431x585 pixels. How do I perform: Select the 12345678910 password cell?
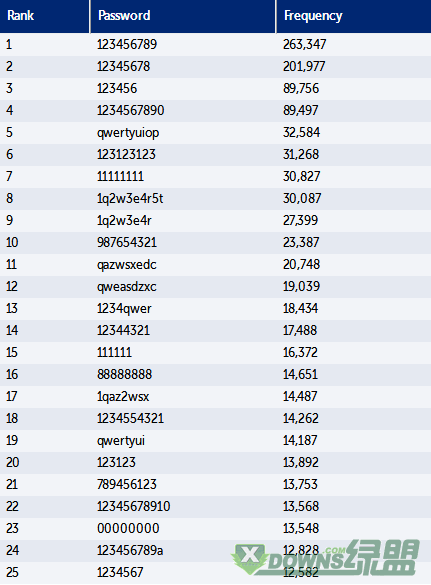(134, 507)
